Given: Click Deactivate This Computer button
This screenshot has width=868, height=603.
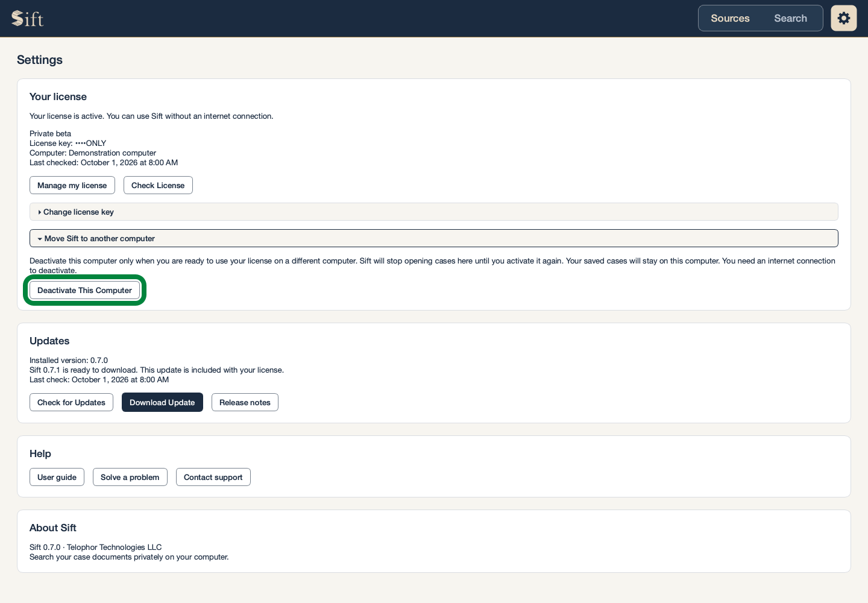Looking at the screenshot, I should (84, 290).
